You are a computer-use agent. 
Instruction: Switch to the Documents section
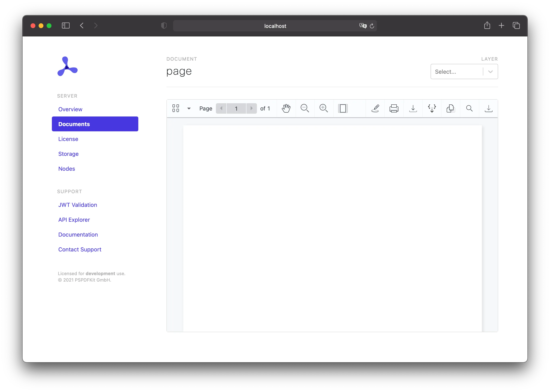point(74,124)
